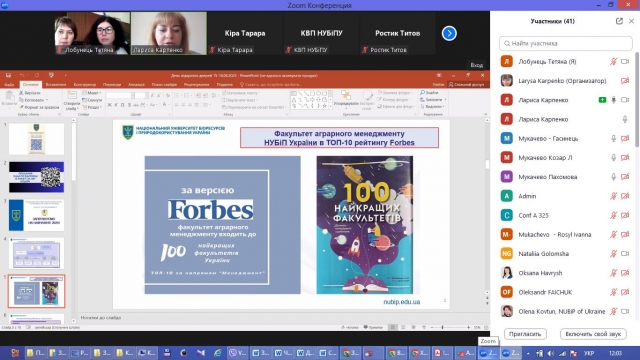Toggle microphone for Мукачево - Гасинець
The image size is (640, 360).
coord(613,139)
